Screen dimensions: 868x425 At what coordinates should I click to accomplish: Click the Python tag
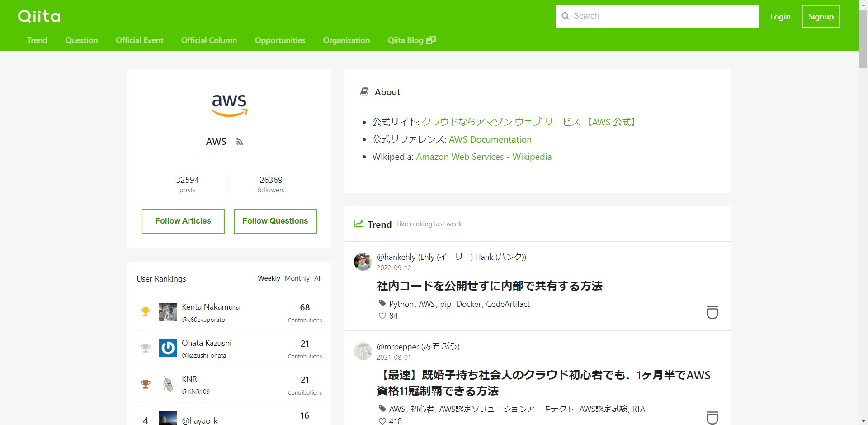[x=401, y=304]
